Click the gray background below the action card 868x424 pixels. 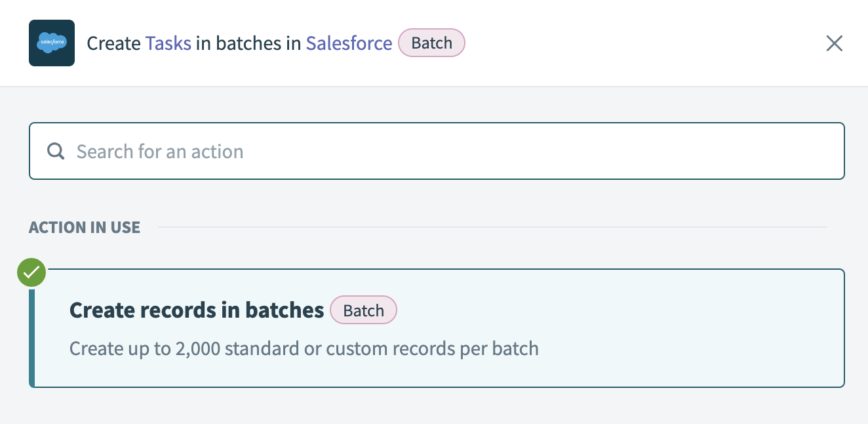[x=433, y=407]
